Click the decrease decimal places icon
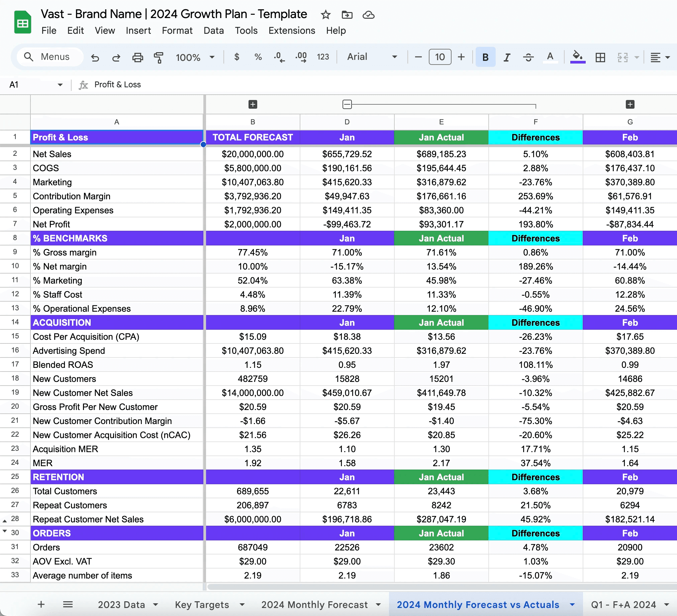 click(x=279, y=58)
